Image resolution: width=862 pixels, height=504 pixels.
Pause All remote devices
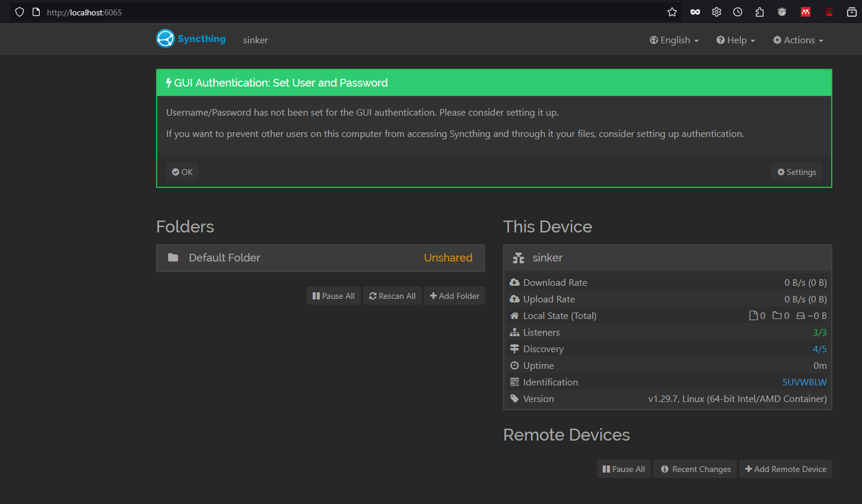[x=624, y=469]
